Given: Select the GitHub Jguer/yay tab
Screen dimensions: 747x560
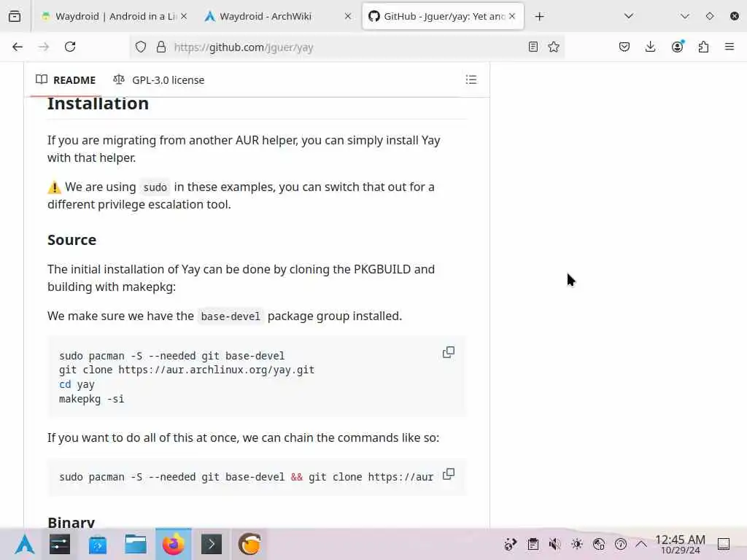Looking at the screenshot, I should click(443, 16).
